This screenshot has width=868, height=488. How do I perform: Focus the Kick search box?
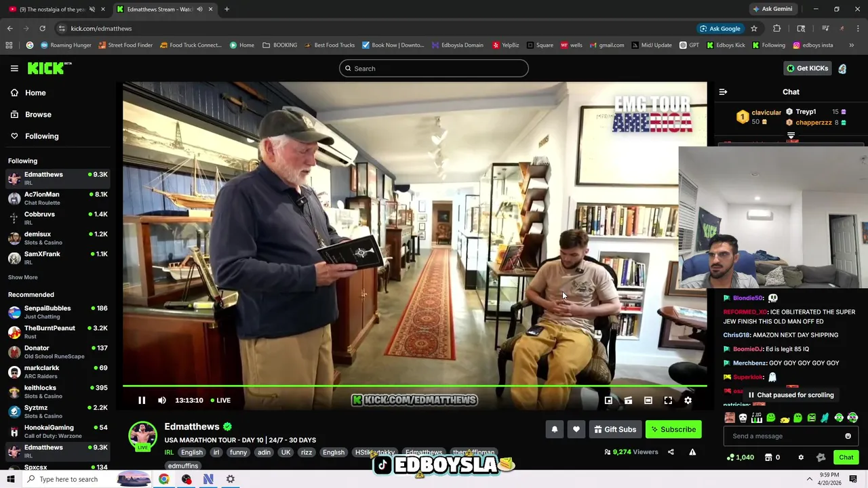point(434,68)
